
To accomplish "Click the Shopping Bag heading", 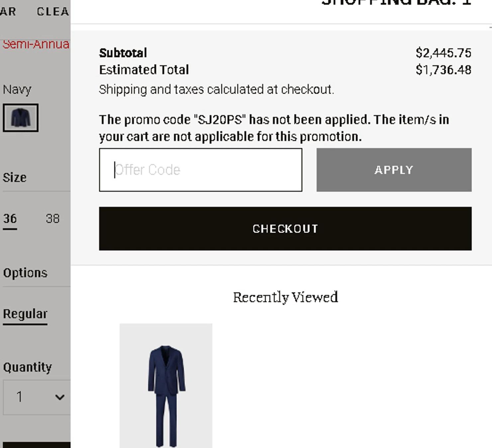I will (396, 3).
